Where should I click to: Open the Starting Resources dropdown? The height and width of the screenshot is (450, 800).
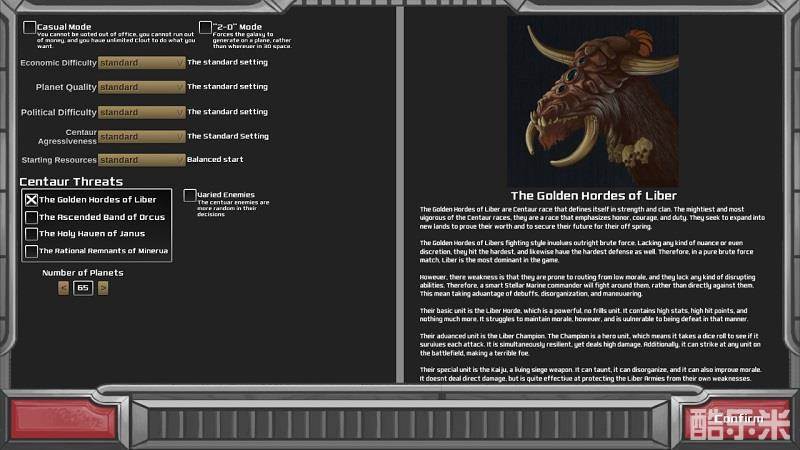[x=141, y=160]
